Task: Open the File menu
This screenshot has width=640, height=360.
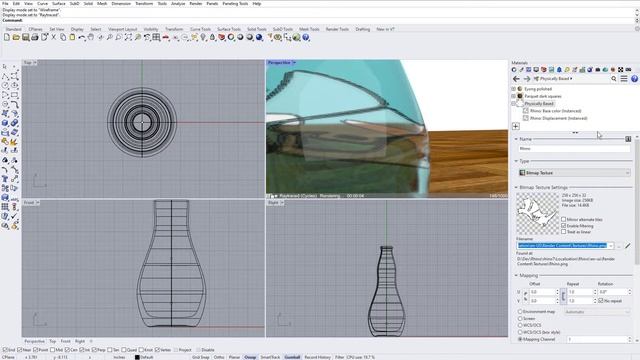Action: (5, 4)
